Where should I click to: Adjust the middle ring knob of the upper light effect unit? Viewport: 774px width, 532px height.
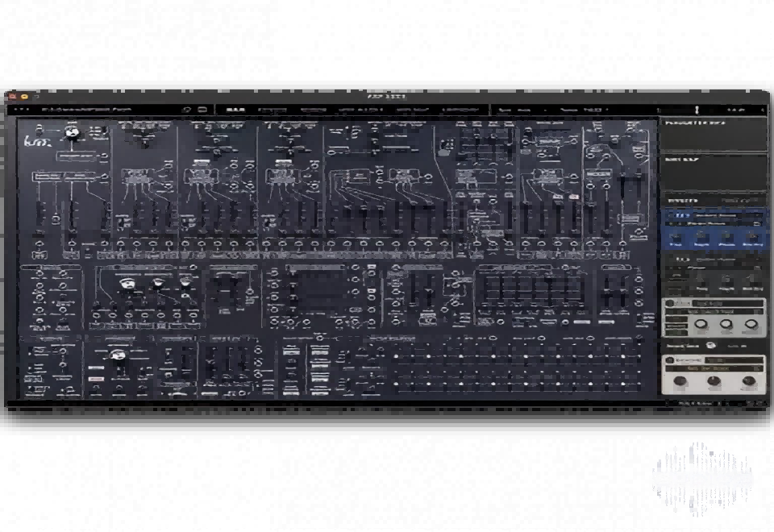pos(726,325)
